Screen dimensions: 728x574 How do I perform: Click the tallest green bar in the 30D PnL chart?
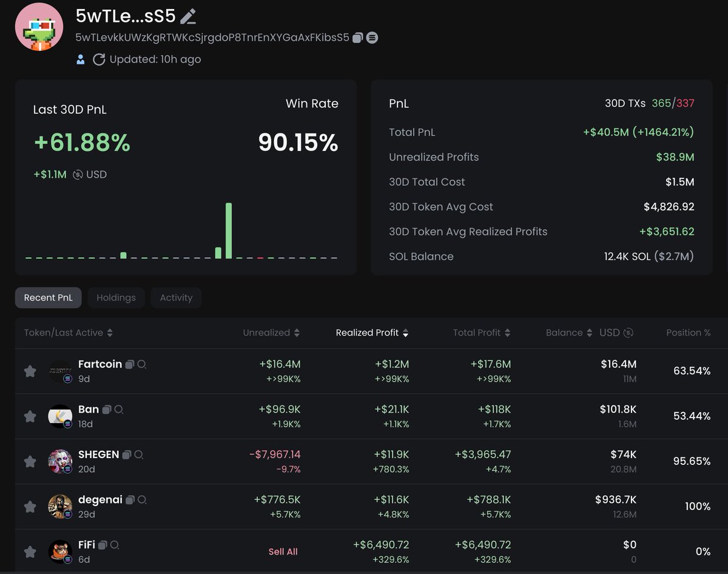point(229,231)
